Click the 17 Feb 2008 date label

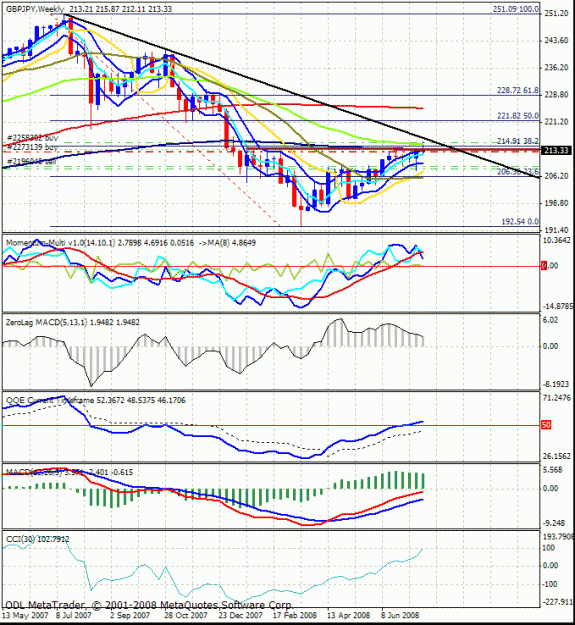(x=294, y=615)
